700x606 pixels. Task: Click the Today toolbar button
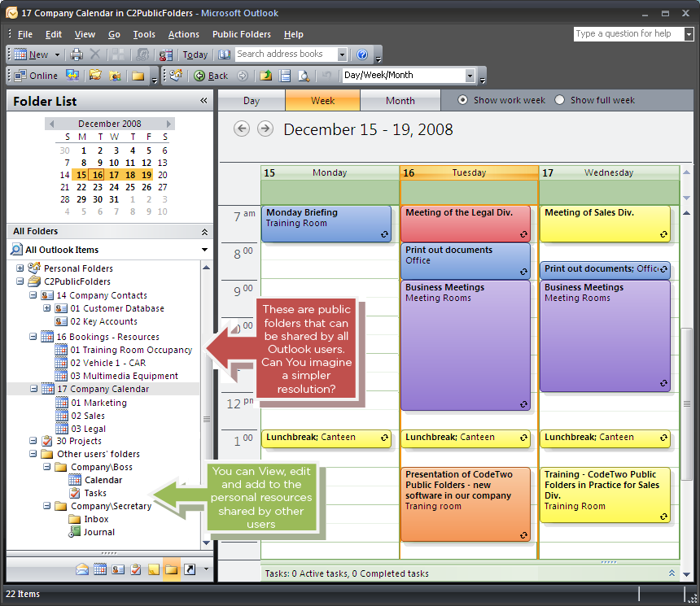coord(195,54)
